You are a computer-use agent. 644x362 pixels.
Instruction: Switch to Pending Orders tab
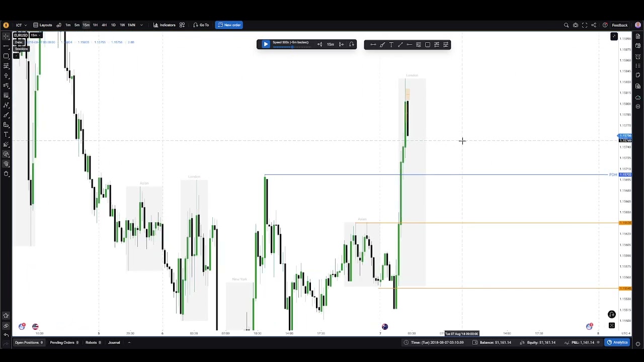[x=64, y=342]
